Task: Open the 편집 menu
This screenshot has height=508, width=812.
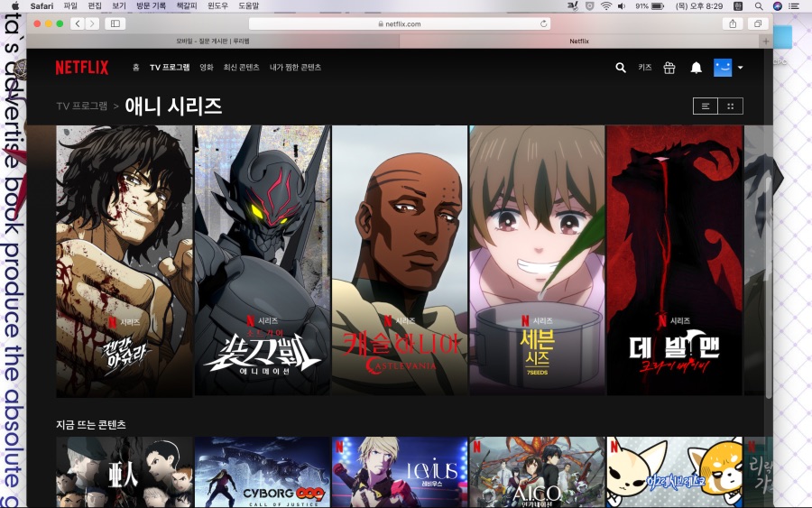Action: [95, 5]
